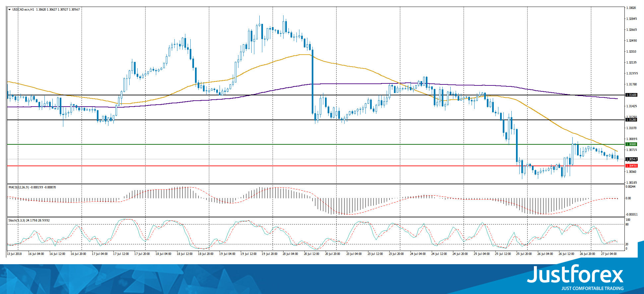Click the 16 Jul 20:00 time label
This screenshot has width=644, height=294.
[79, 254]
